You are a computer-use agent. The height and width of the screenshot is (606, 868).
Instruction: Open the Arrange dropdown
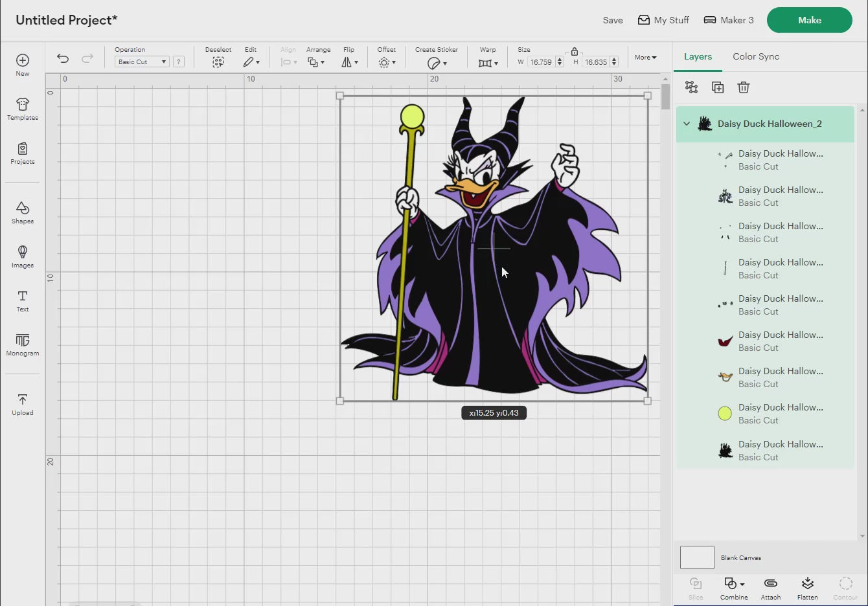point(316,62)
